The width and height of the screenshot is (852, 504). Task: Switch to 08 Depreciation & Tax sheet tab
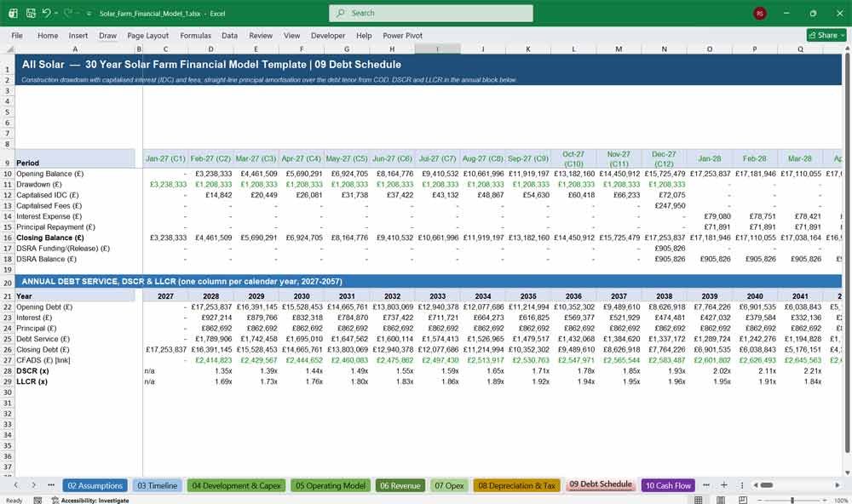517,485
